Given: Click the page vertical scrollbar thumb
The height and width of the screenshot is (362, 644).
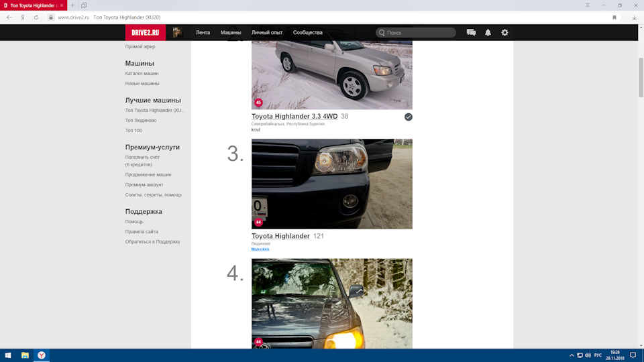Looking at the screenshot, I should click(x=641, y=78).
